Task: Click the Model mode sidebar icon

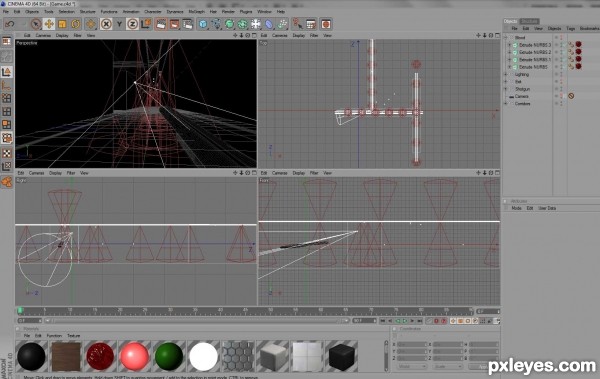Action: click(x=7, y=72)
